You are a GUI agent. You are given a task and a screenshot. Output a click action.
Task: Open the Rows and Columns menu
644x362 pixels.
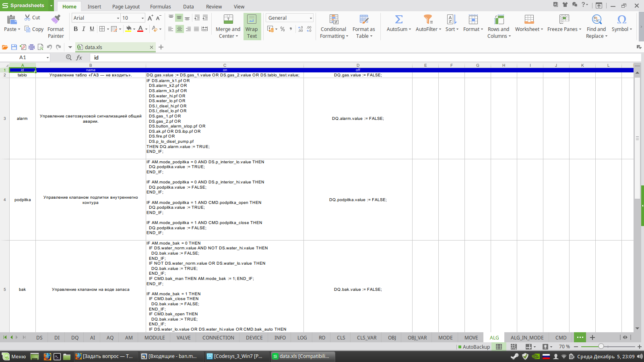(x=499, y=27)
